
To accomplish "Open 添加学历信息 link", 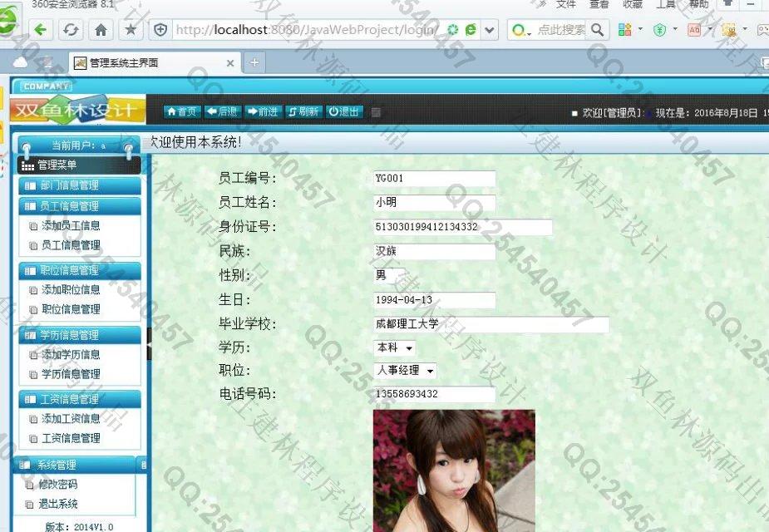I will point(71,354).
